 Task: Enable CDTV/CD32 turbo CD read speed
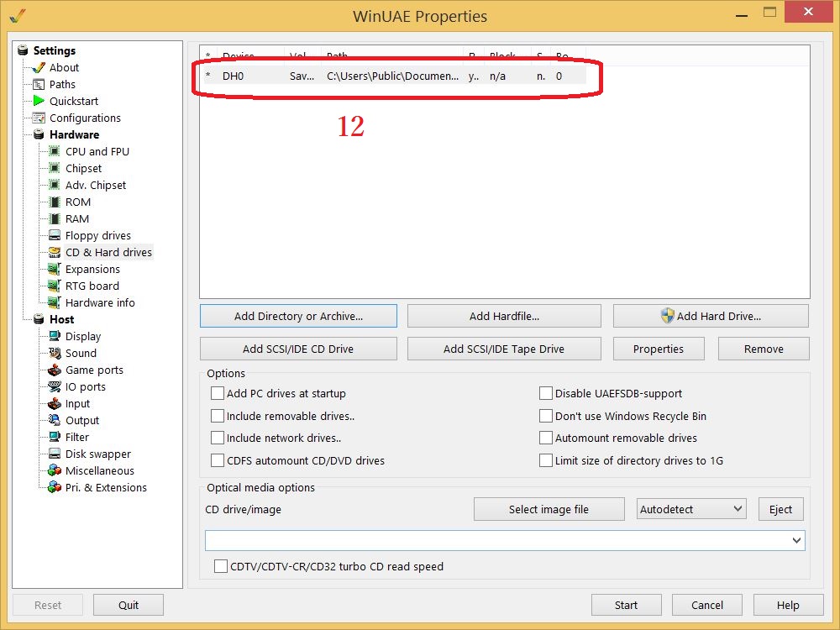pyautogui.click(x=221, y=566)
